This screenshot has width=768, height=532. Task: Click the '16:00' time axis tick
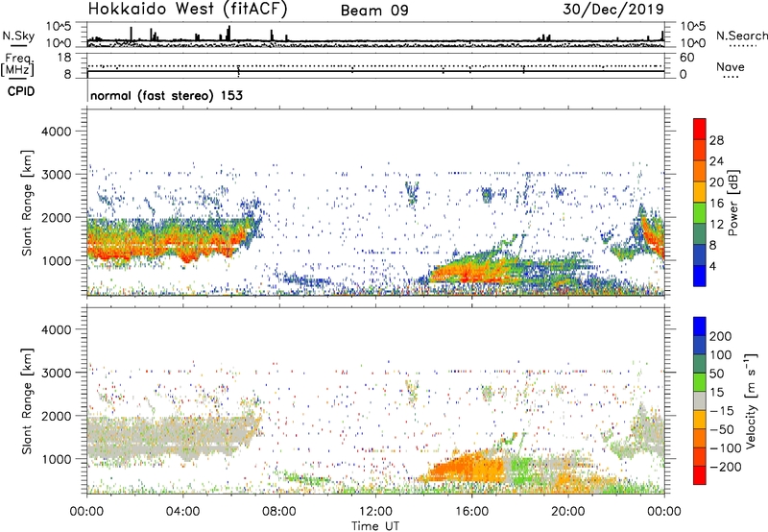(471, 512)
